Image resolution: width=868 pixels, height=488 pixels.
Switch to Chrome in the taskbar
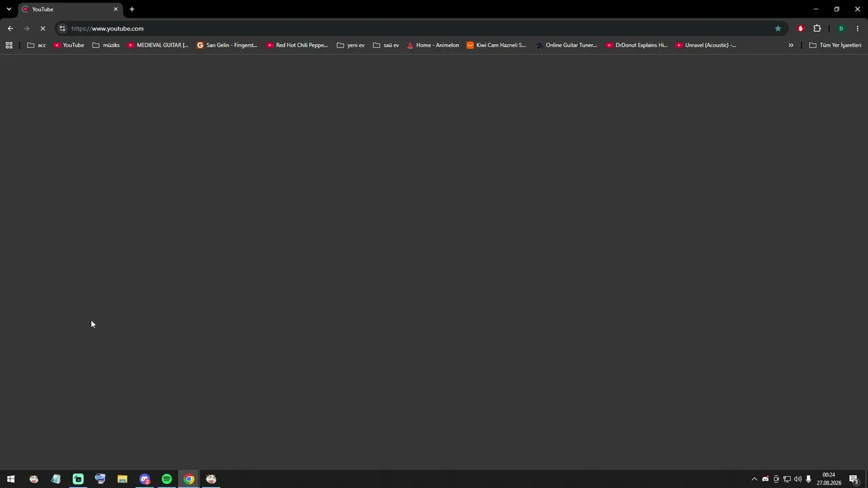(189, 479)
